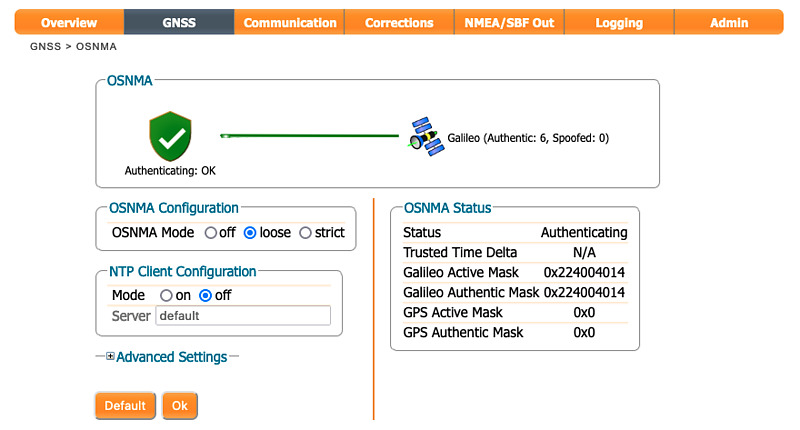Switch to the Corrections tab
800x430 pixels.
[x=399, y=22]
